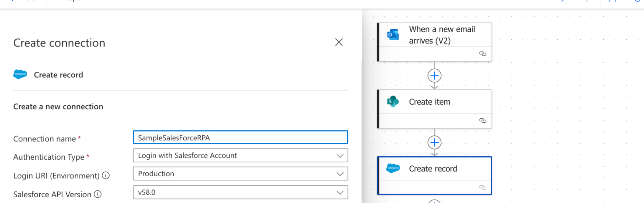Insert step after the email trigger
The image size is (644, 203).
click(434, 76)
